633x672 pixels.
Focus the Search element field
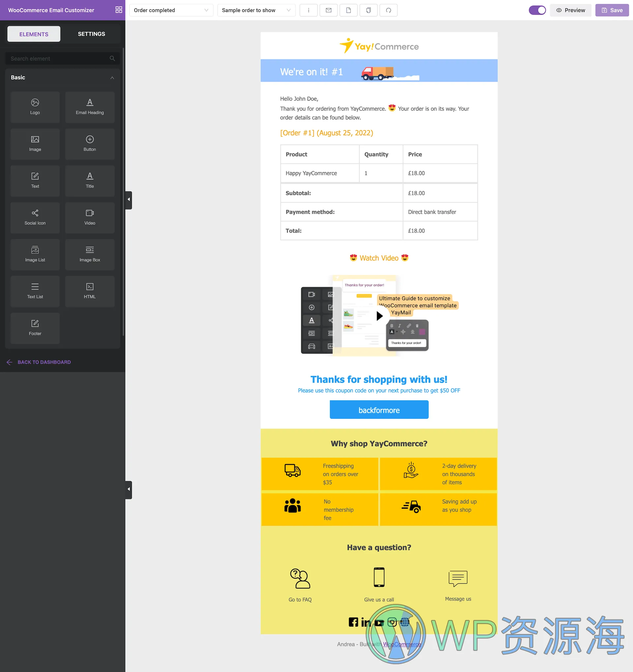click(x=63, y=58)
